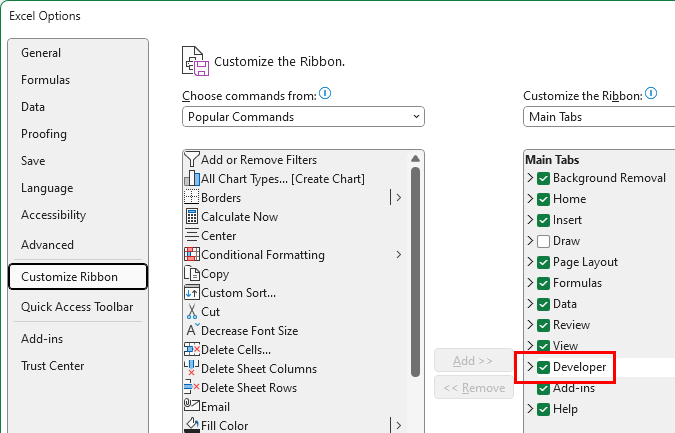Click the All Chart Types chart icon
675x433 pixels.
coord(192,179)
